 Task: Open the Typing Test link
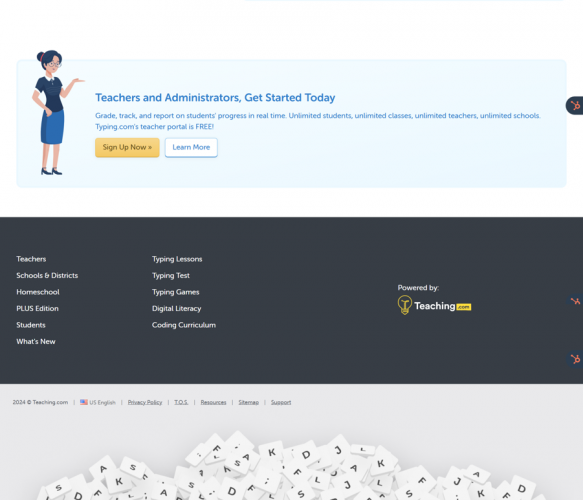171,275
